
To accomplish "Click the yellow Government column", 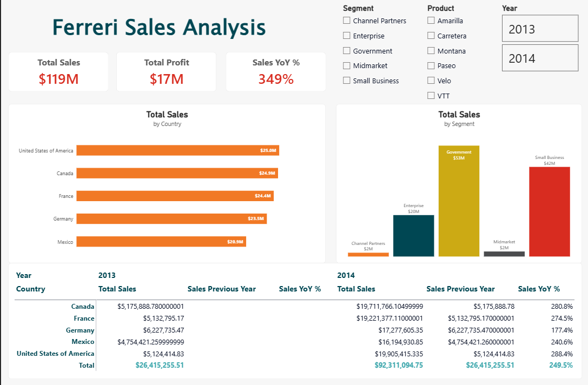I will 459,201.
